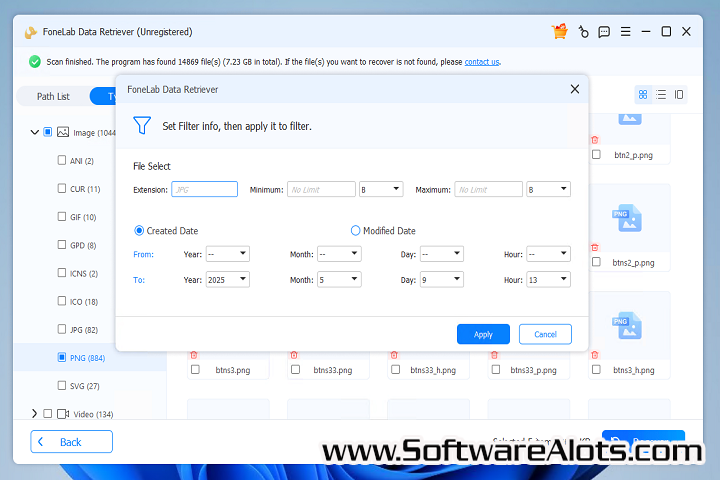Check the Video (134) checkbox

pos(47,413)
